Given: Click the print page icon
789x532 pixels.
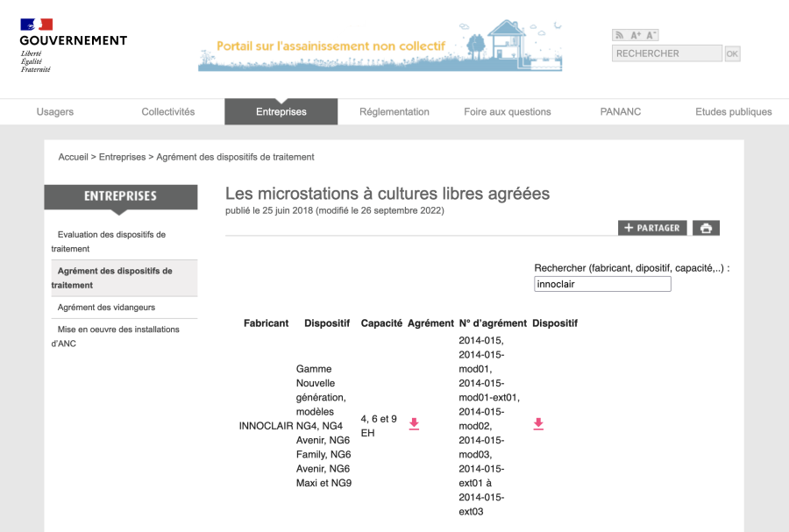Looking at the screenshot, I should 706,228.
